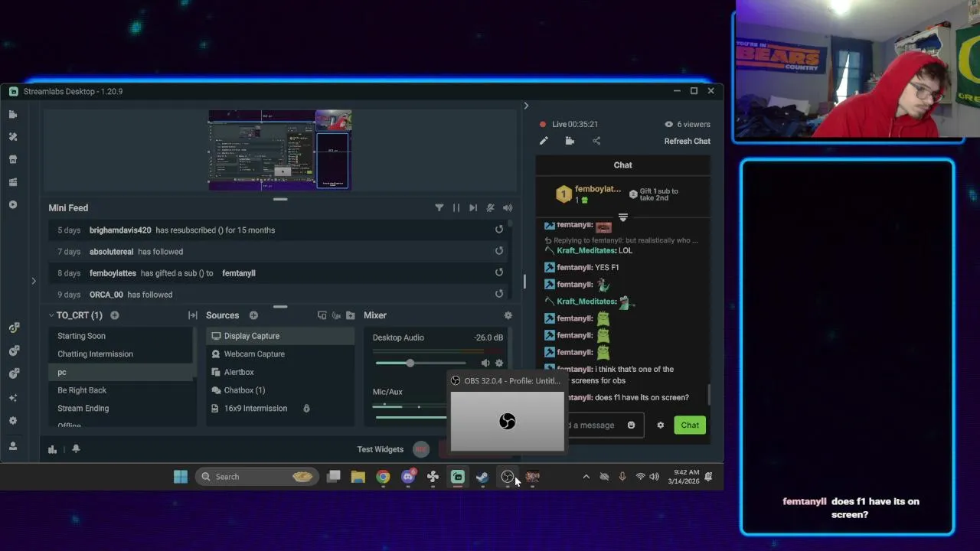This screenshot has height=551, width=980.
Task: Expand the left collapsed panel chevron
Action: pos(34,282)
